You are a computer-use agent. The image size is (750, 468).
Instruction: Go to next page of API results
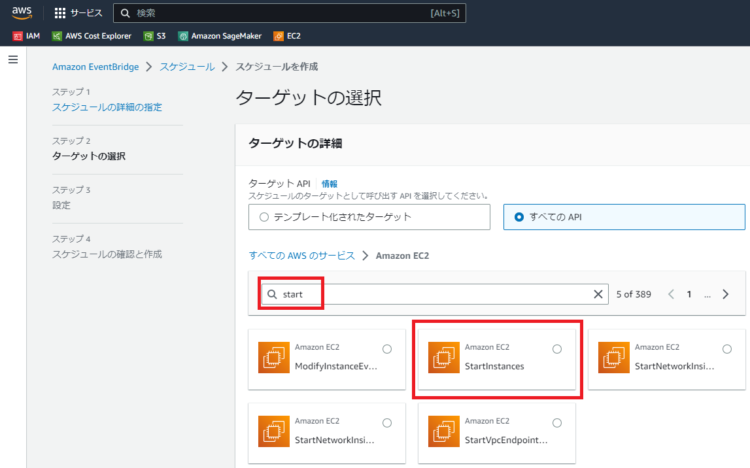tap(726, 294)
